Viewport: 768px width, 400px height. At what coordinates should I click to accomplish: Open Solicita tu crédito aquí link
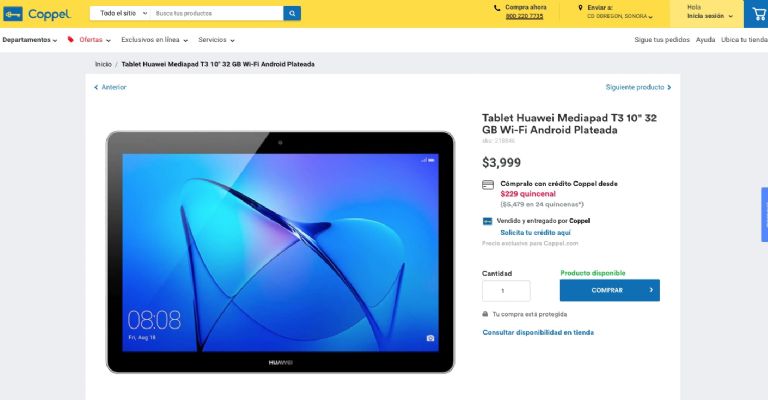coord(535,233)
